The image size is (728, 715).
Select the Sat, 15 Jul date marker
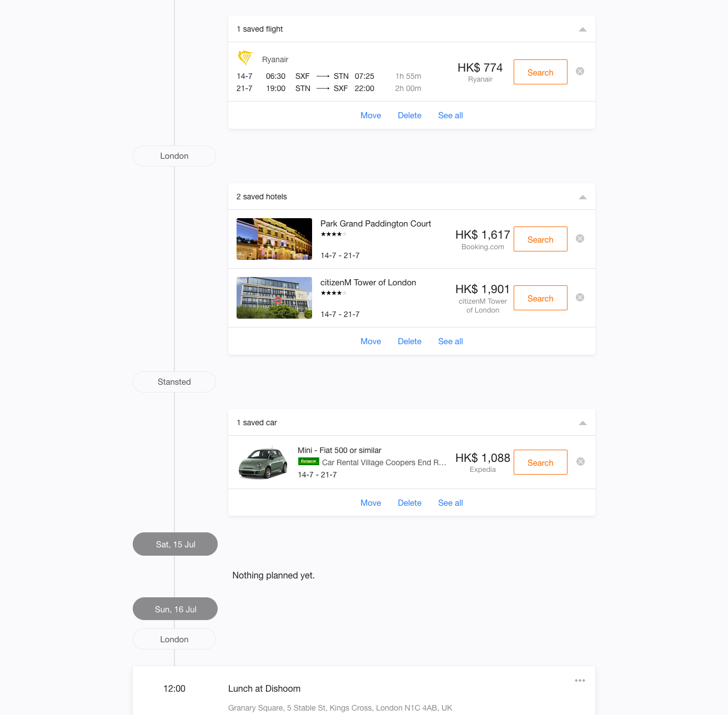pyautogui.click(x=175, y=544)
